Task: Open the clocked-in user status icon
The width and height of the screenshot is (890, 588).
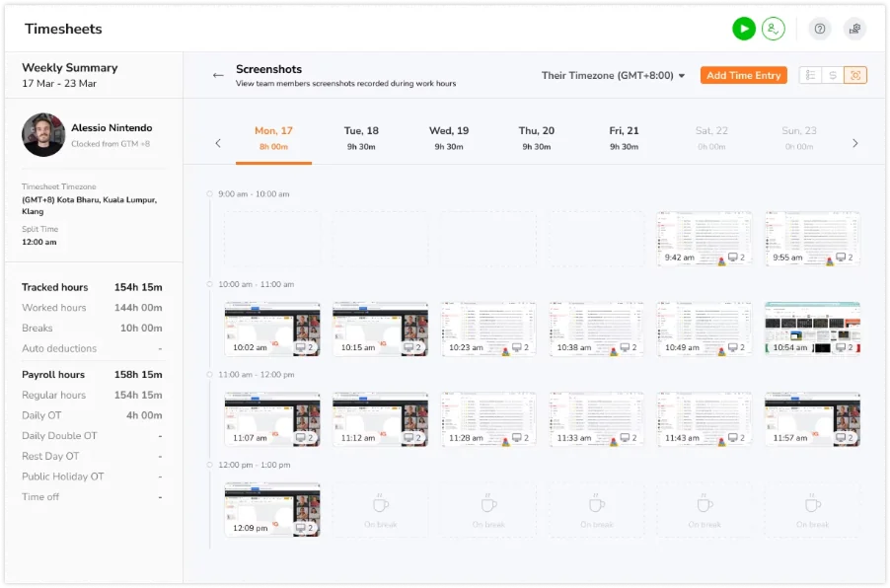Action: 774,29
